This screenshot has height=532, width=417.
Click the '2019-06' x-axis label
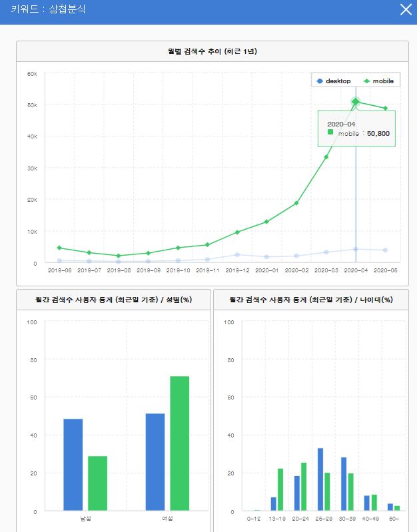(x=59, y=270)
